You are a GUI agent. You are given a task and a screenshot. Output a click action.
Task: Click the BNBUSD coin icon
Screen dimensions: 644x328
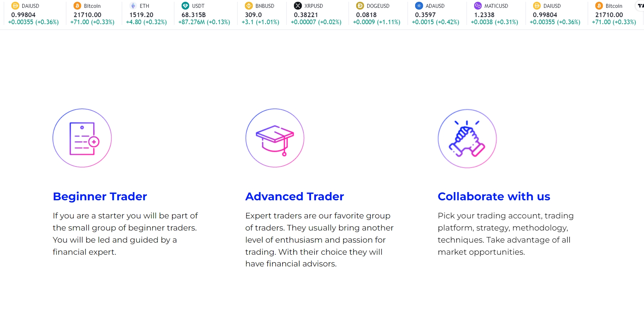249,6
